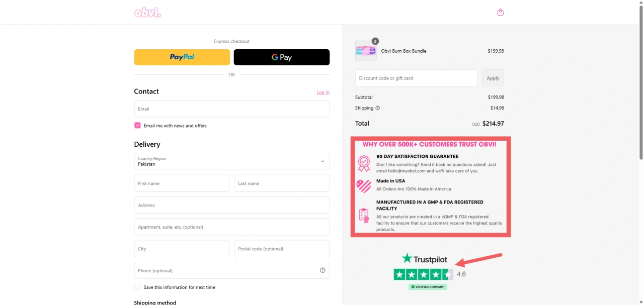This screenshot has height=305, width=644.
Task: Click the Trustpilot logo
Action: pos(425,259)
